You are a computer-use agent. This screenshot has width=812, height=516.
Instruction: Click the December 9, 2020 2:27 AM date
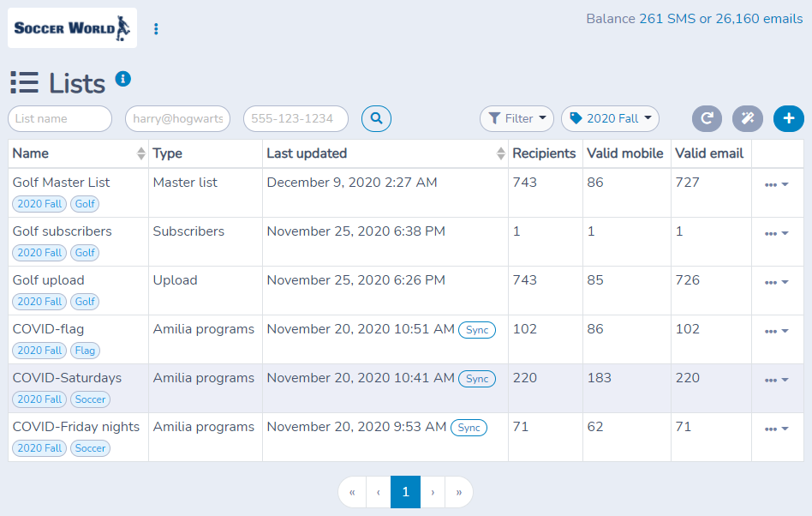352,183
